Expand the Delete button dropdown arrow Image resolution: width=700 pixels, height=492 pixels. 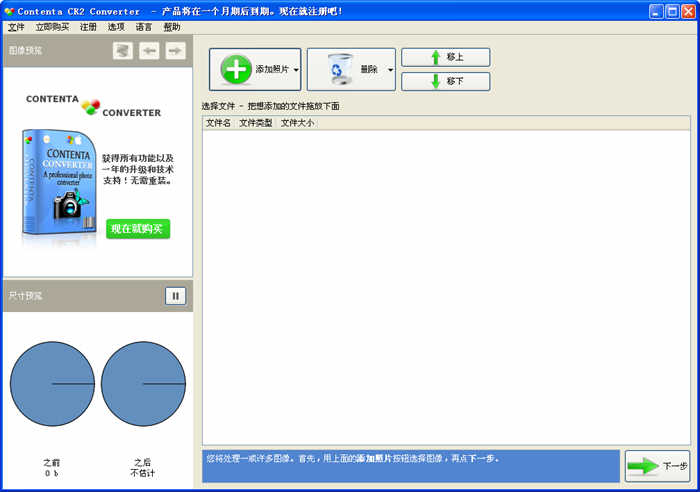[390, 70]
